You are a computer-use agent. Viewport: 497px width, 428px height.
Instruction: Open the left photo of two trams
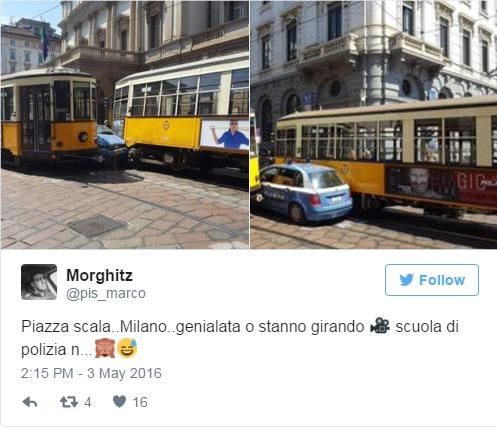point(125,125)
